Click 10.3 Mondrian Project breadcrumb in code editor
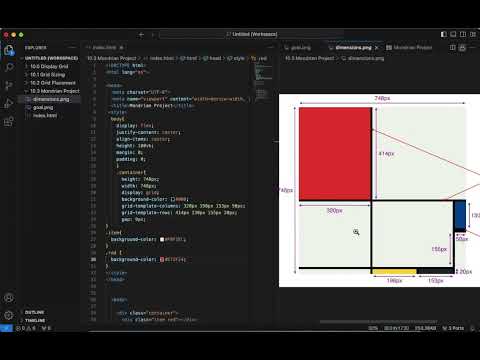 [112, 58]
